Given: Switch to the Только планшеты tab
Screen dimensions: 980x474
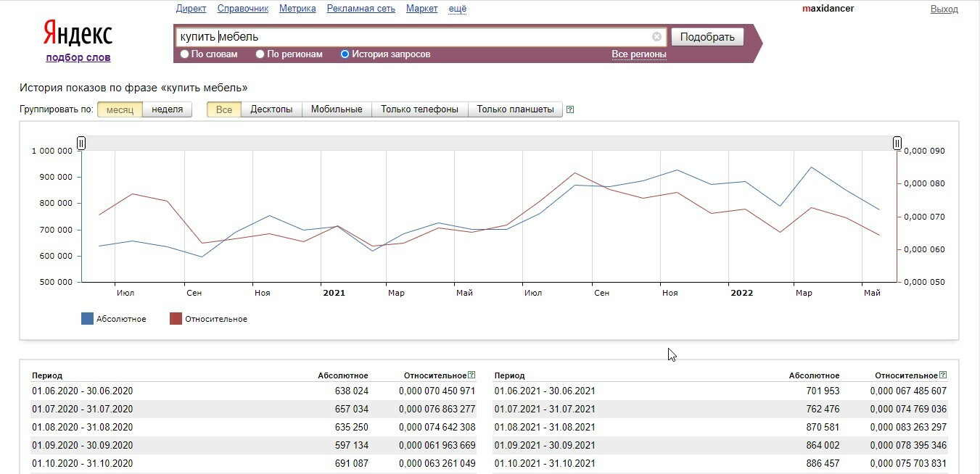Looking at the screenshot, I should pos(515,109).
